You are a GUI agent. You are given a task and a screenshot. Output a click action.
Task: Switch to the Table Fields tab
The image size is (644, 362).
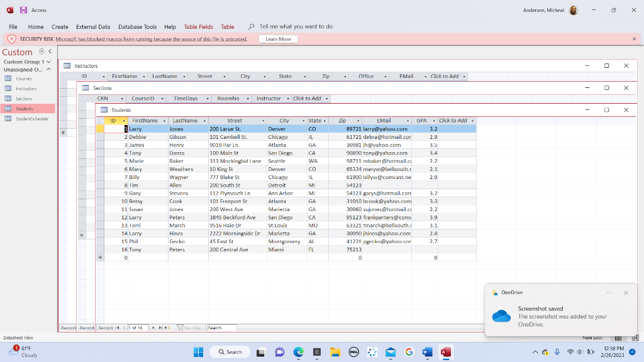coord(198,27)
